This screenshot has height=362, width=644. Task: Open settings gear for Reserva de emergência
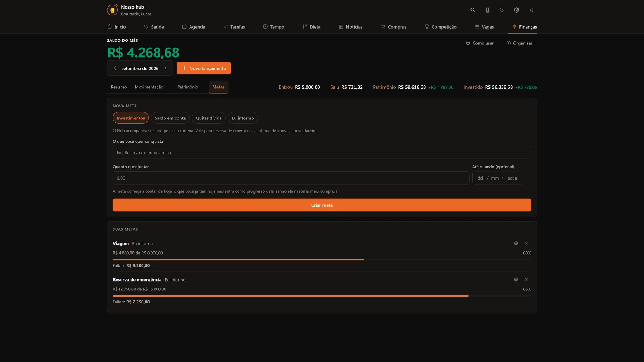516,279
